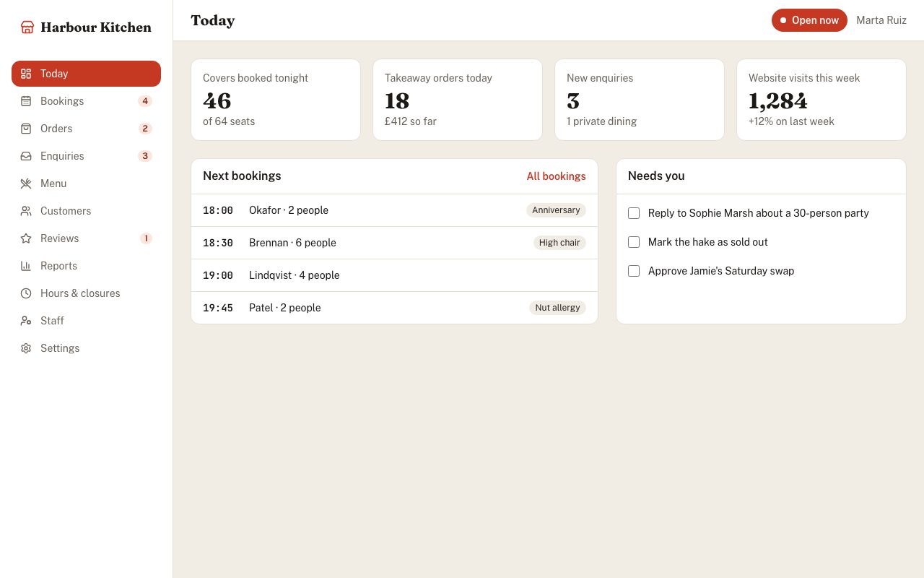Screen dimensions: 924x578
Task: Click the Bookings calendar icon
Action: (26, 101)
